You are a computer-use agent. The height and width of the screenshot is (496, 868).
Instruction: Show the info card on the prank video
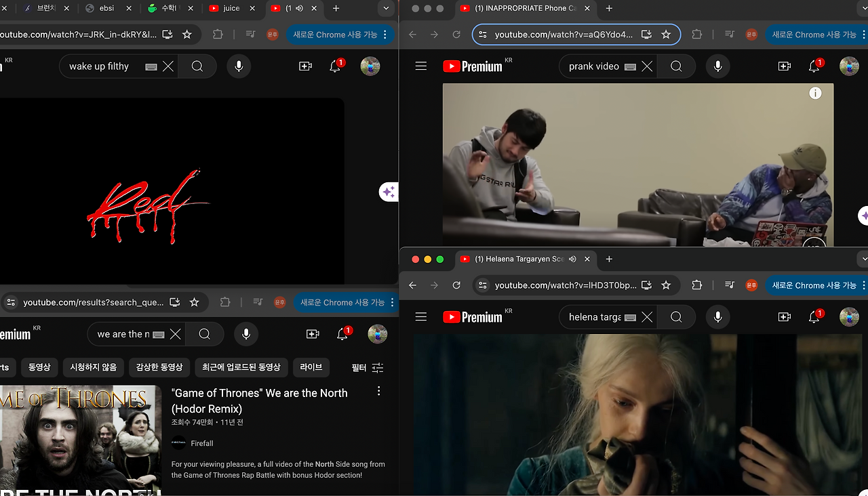(815, 94)
